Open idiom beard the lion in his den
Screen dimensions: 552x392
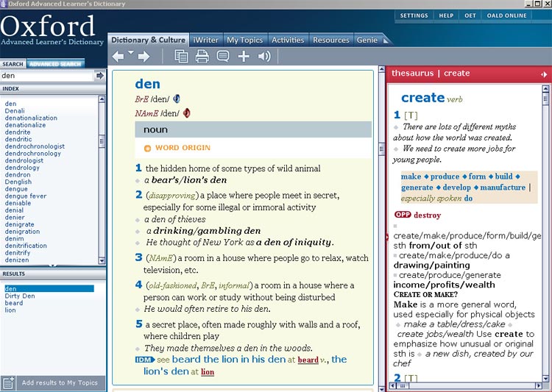click(x=229, y=360)
